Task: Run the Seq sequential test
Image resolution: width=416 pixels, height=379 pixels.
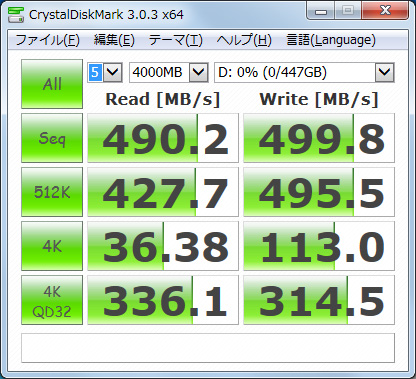Action: point(52,138)
